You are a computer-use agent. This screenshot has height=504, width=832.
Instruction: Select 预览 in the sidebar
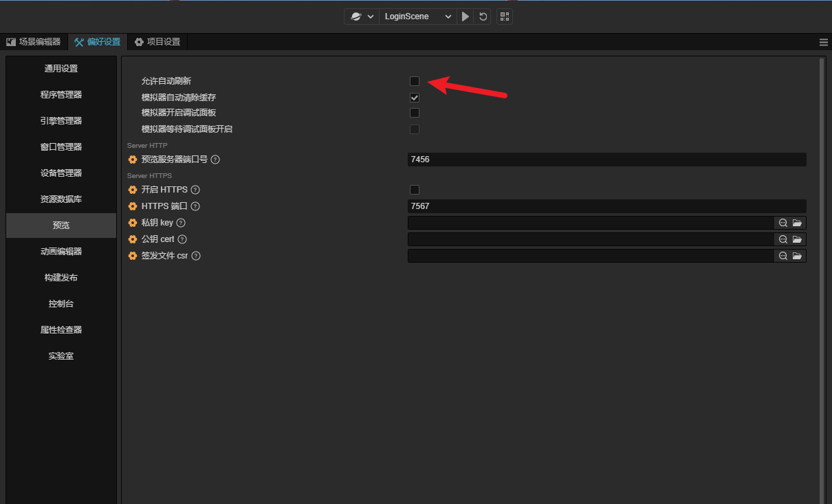pyautogui.click(x=61, y=226)
